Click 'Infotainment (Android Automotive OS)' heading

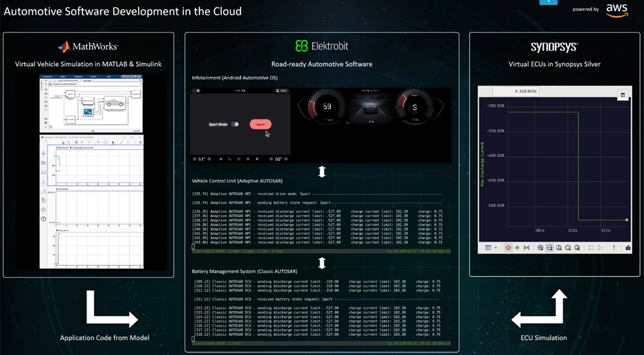coord(234,78)
